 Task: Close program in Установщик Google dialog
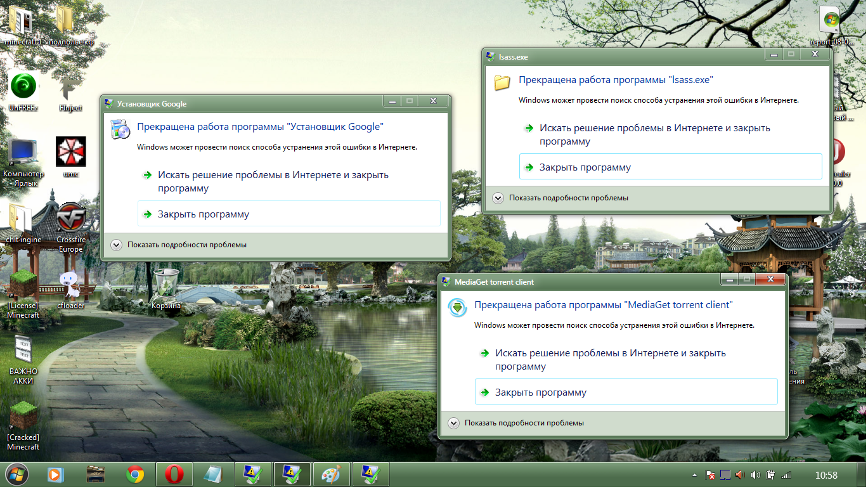289,214
